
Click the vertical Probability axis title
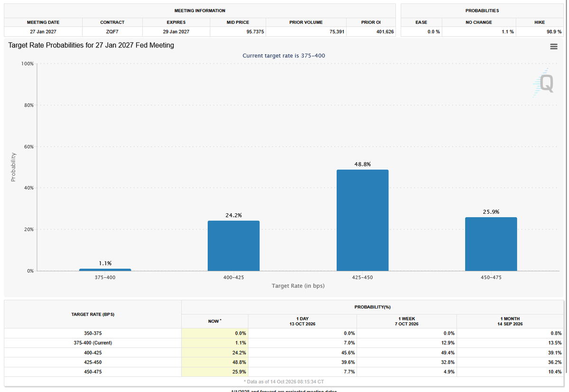pyautogui.click(x=13, y=167)
